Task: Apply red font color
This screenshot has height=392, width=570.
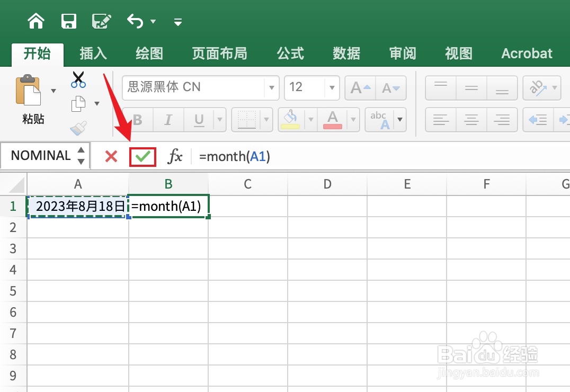Action: pyautogui.click(x=332, y=120)
